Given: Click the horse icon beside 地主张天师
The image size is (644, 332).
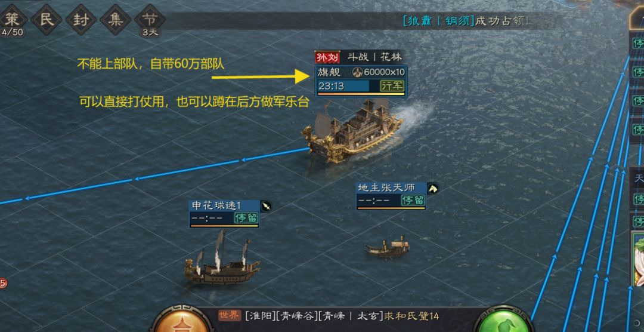Looking at the screenshot, I should point(432,189).
